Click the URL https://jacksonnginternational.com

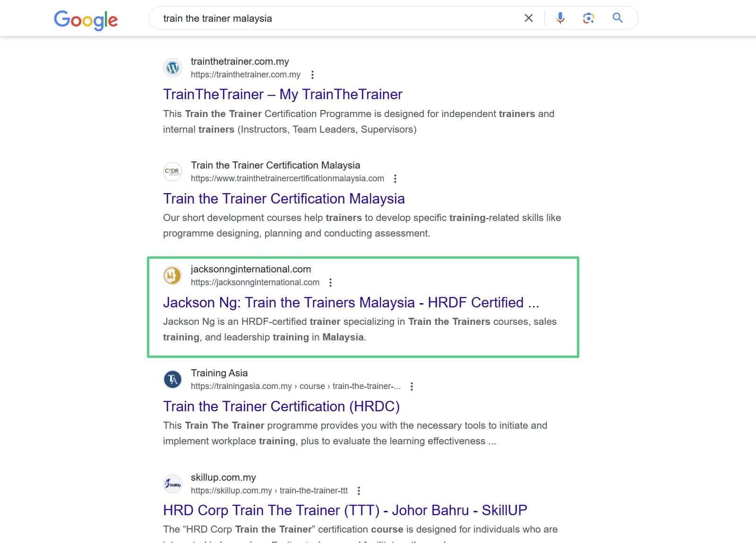pyautogui.click(x=255, y=282)
